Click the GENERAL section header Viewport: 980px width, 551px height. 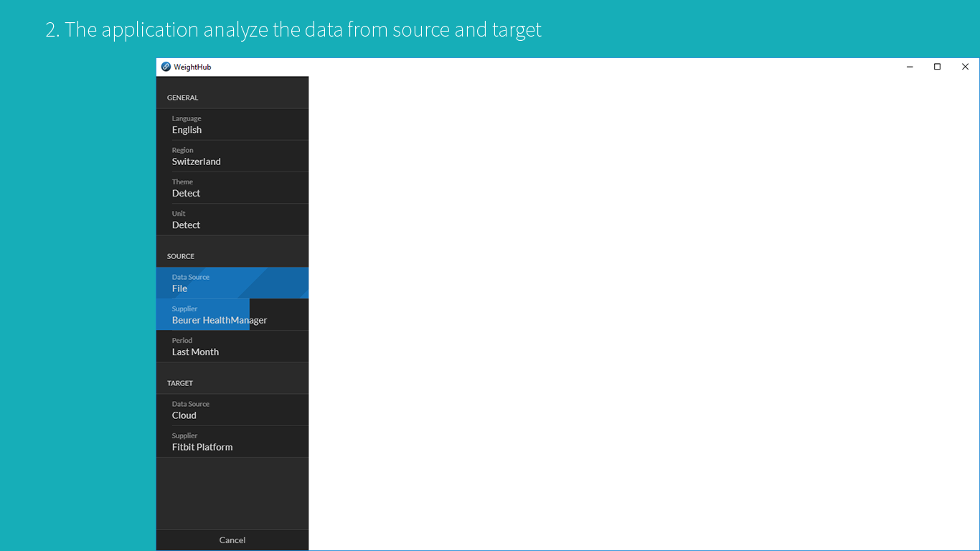pyautogui.click(x=183, y=98)
